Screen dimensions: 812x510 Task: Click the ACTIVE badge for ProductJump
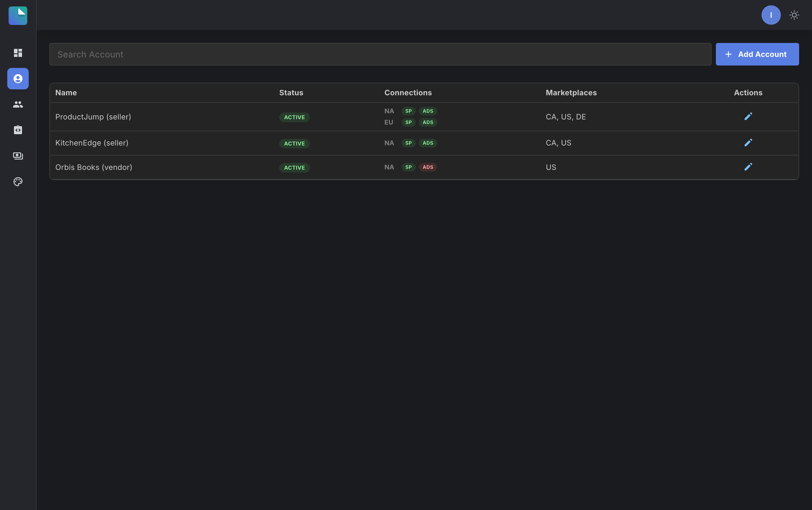pos(294,117)
